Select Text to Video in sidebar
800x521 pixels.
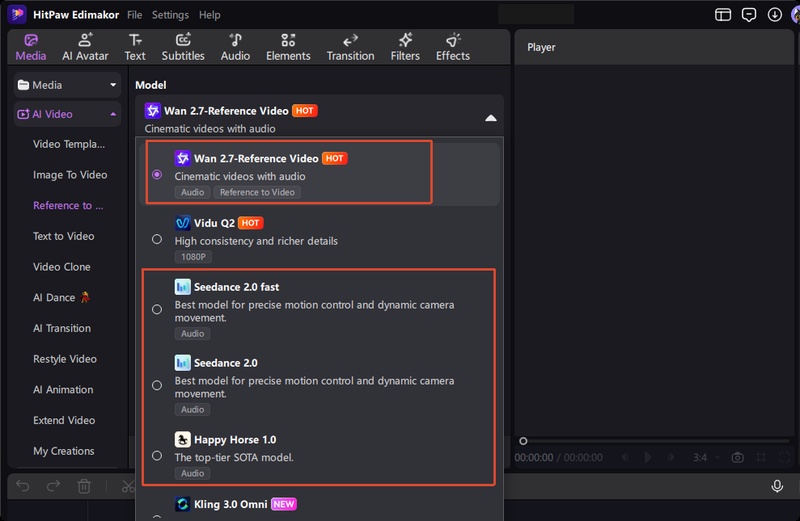click(x=63, y=236)
